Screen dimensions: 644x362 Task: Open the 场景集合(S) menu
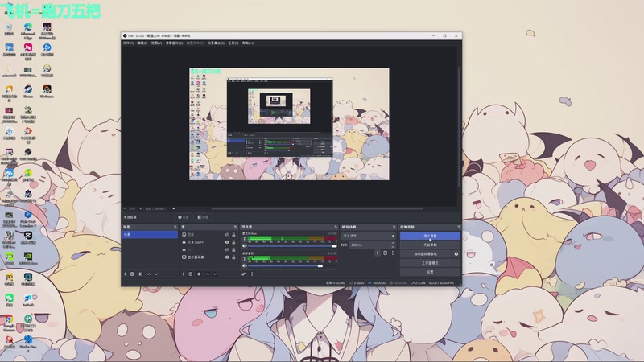pyautogui.click(x=216, y=43)
